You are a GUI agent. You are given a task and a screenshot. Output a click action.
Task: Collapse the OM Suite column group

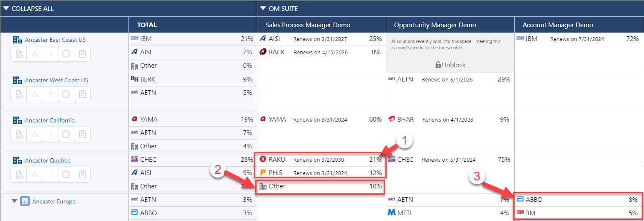coord(263,8)
